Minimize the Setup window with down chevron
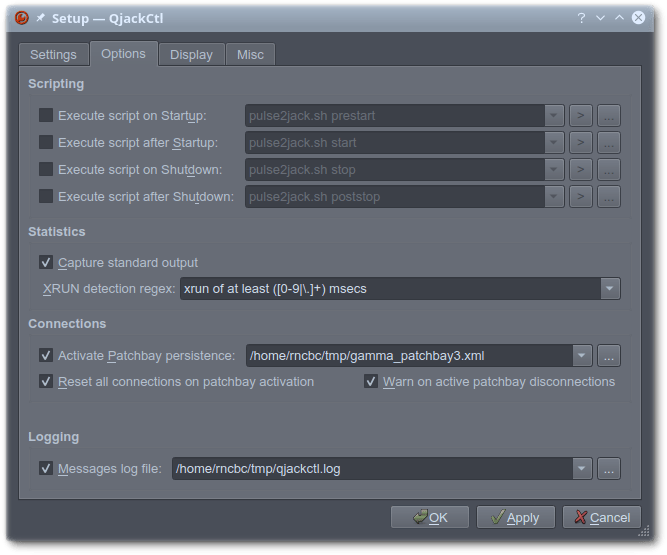 point(600,18)
